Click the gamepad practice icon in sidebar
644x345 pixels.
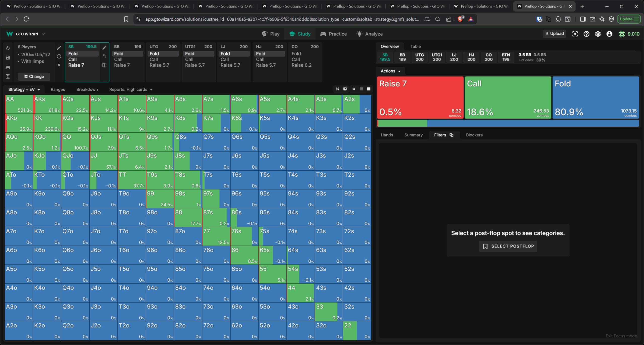pos(8,67)
